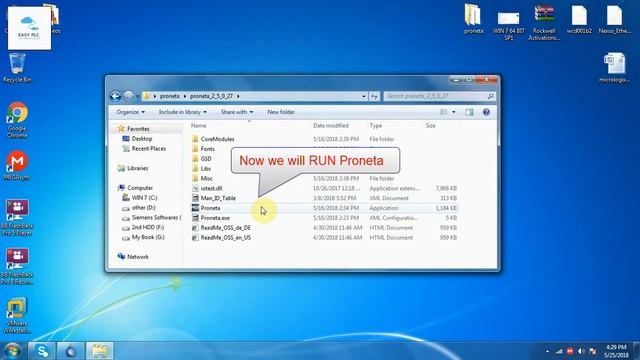Click proneta in the address breadcrumb
The image size is (640, 360).
(x=169, y=96)
